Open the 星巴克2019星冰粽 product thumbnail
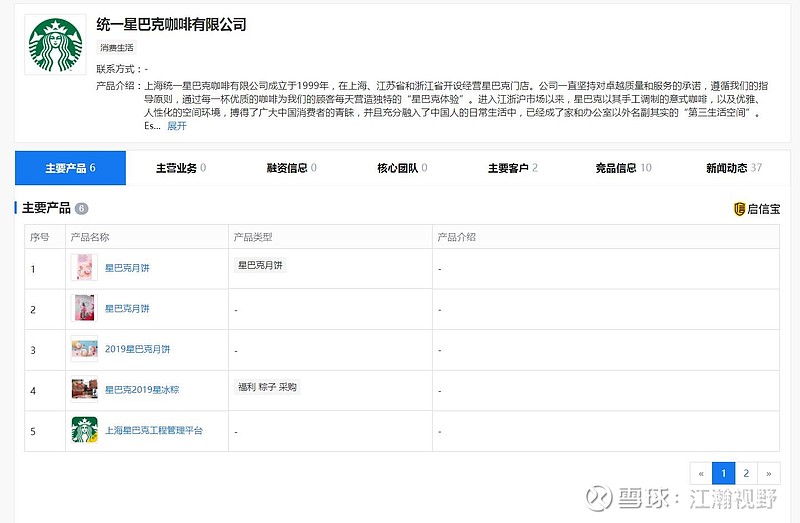Image resolution: width=800 pixels, height=523 pixels. (x=84, y=389)
